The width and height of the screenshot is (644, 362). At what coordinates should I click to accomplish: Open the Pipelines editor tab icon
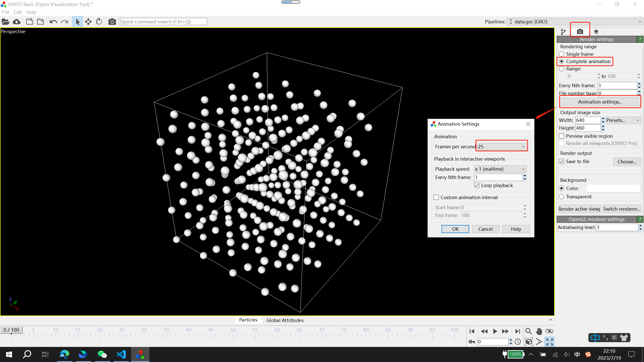coord(563,32)
